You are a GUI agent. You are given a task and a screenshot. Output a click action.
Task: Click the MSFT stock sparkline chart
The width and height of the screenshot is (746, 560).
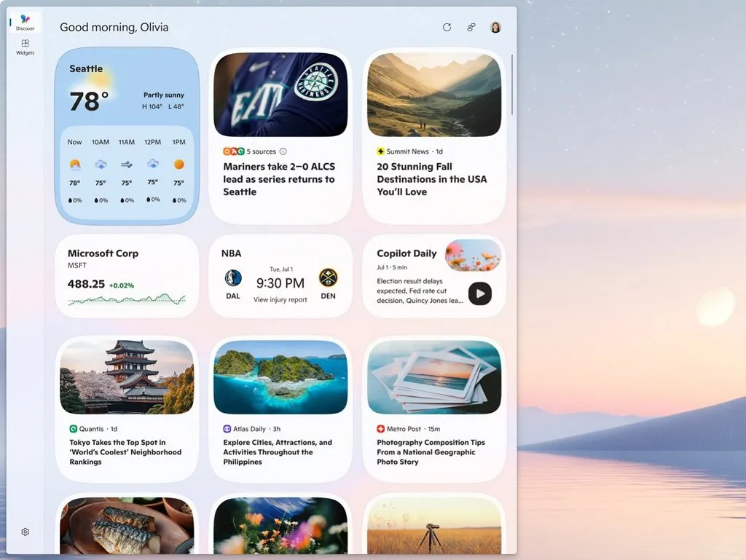[x=127, y=299]
